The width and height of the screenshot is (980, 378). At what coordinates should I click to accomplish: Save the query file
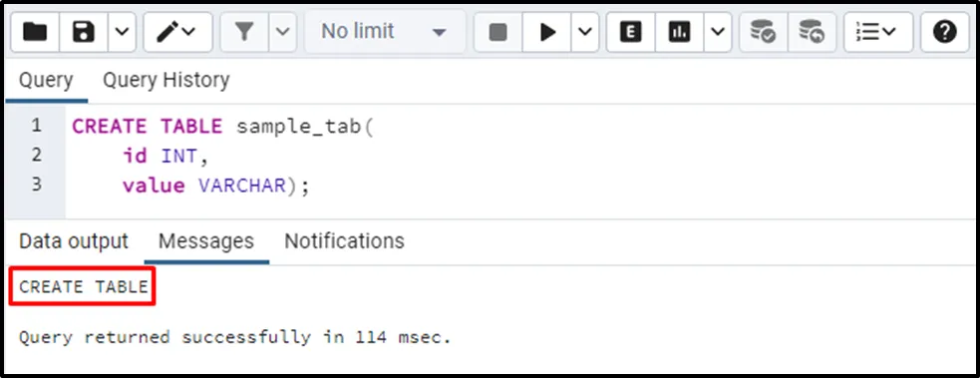pos(84,32)
